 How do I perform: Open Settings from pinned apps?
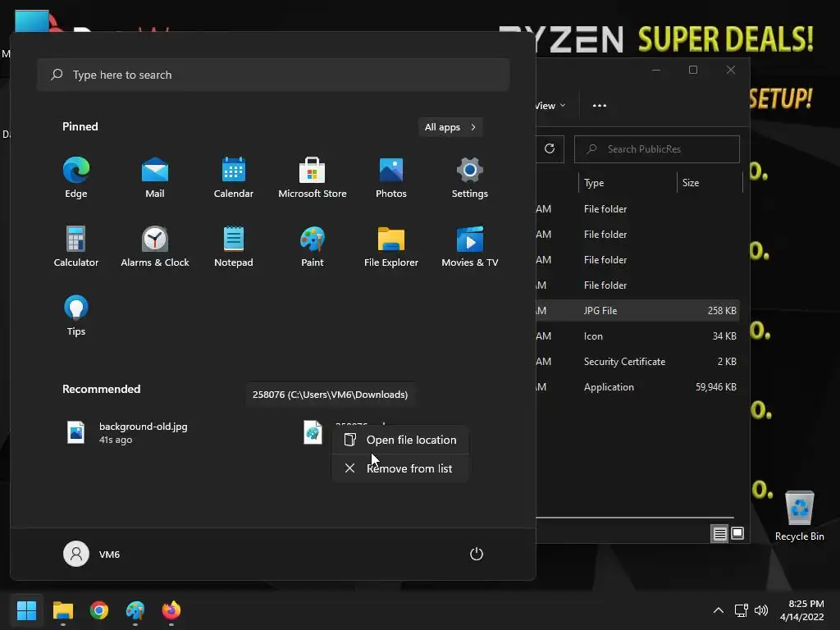pos(470,178)
